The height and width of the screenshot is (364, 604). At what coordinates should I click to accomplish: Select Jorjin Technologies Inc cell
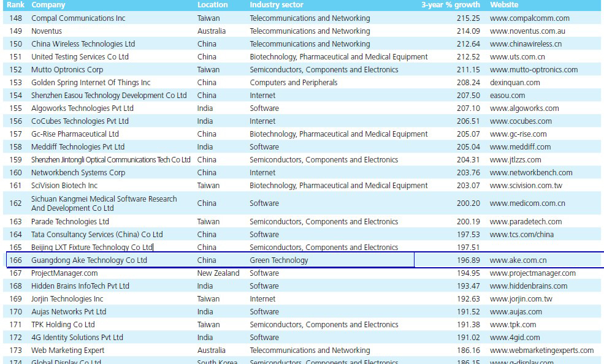[67, 299]
